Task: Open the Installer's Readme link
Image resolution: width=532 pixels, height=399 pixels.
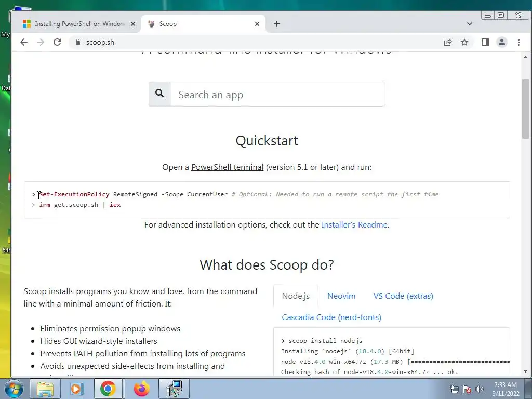Action: [354, 225]
